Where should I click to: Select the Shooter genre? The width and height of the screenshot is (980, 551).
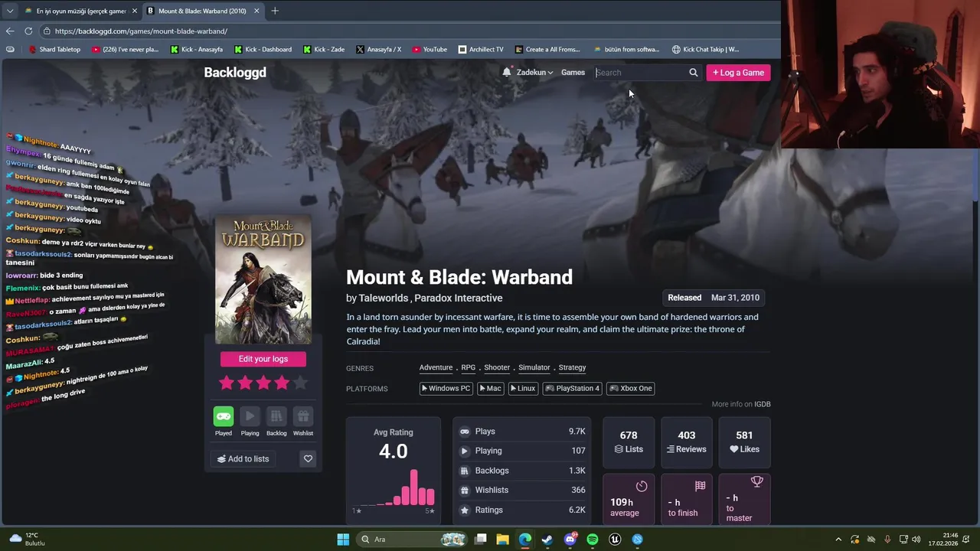coord(497,367)
